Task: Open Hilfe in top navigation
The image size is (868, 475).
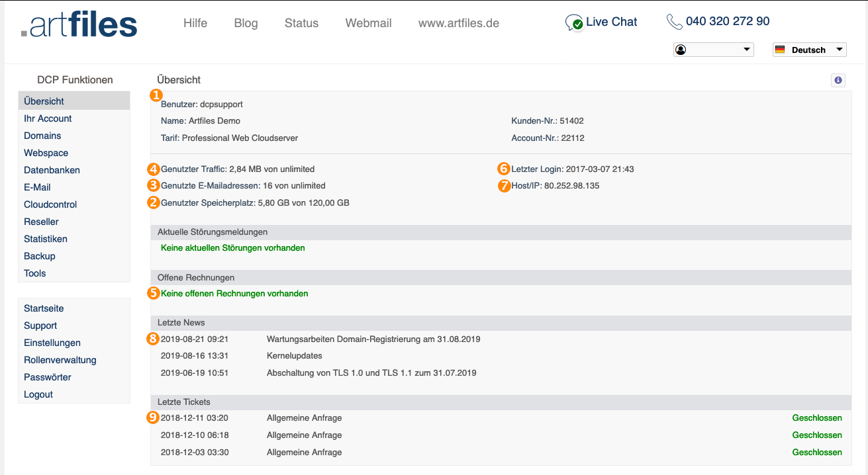Action: [195, 23]
